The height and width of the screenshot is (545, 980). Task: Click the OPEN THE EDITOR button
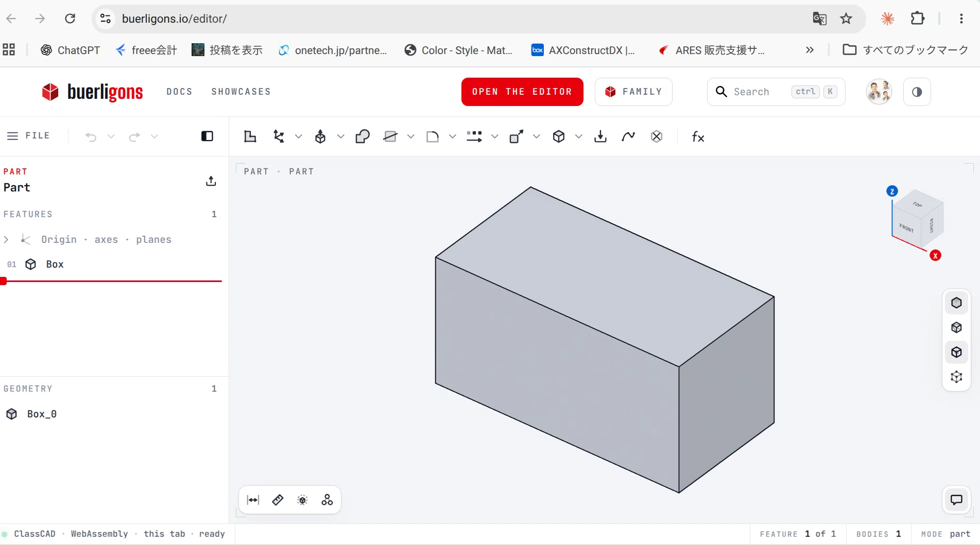(x=522, y=92)
